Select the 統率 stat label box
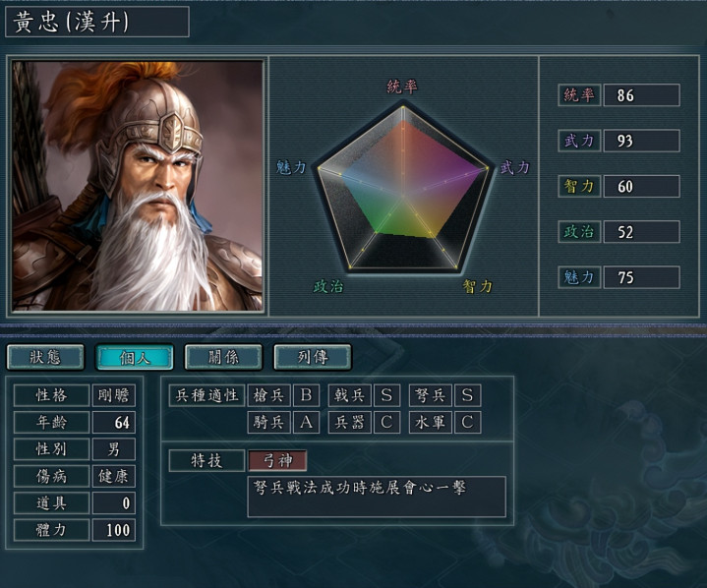 tap(579, 95)
